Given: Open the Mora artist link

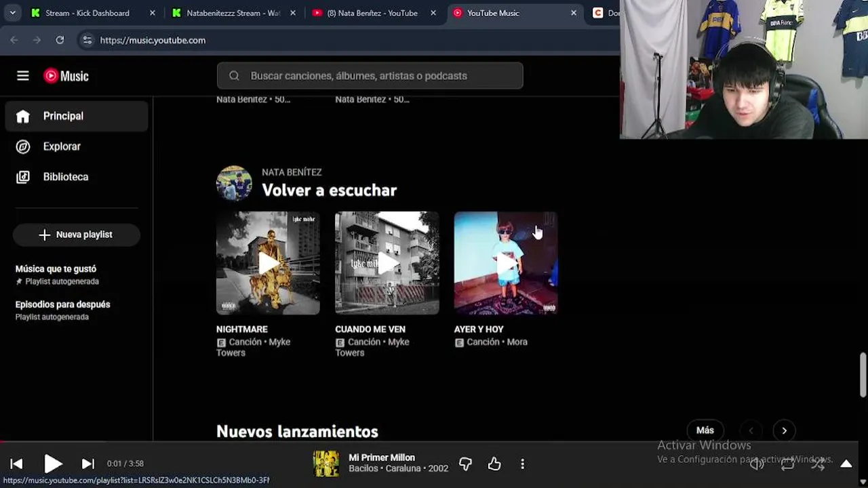Looking at the screenshot, I should pos(517,342).
